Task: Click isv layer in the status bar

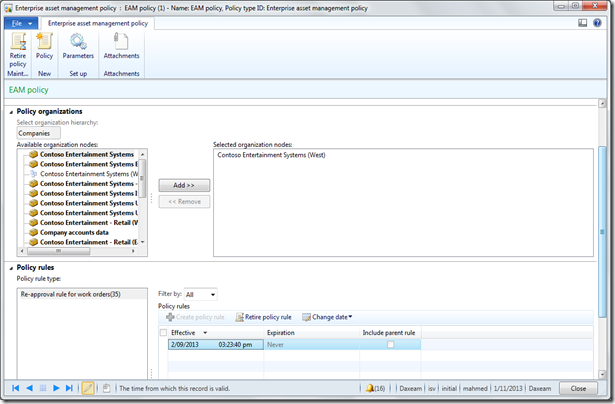Action: 431,388
